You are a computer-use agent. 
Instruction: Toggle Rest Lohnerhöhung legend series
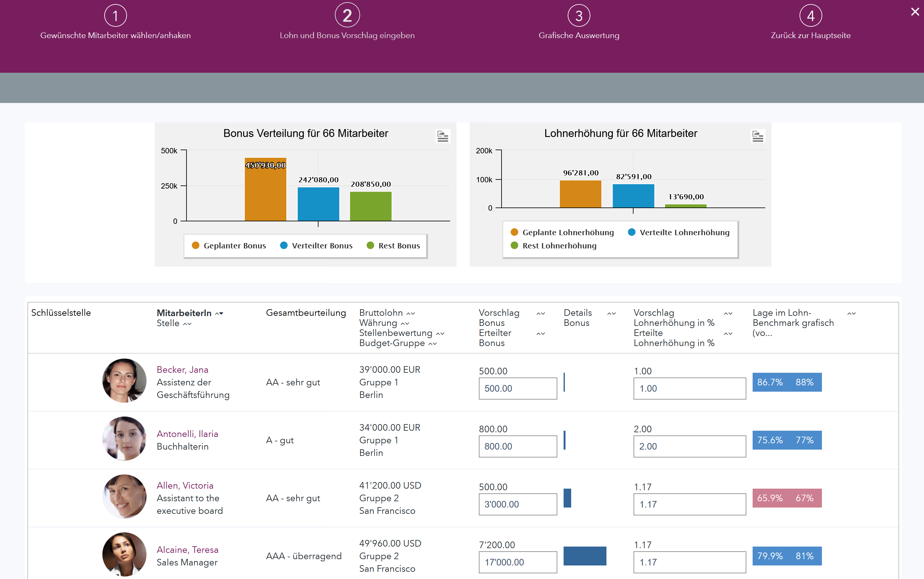(554, 246)
